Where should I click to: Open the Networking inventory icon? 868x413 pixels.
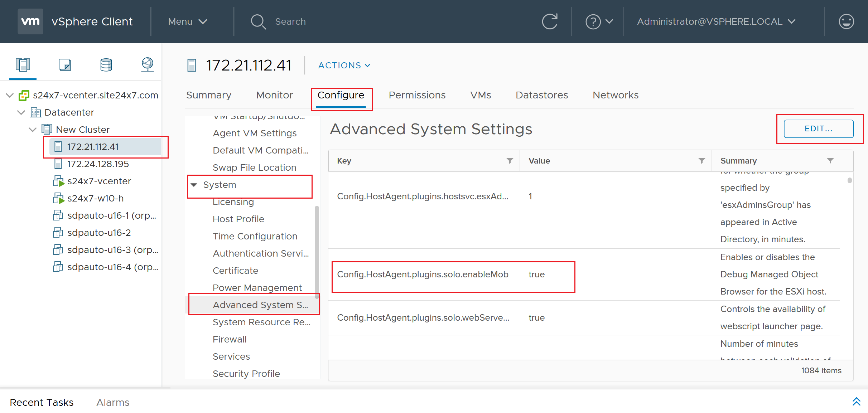click(147, 65)
